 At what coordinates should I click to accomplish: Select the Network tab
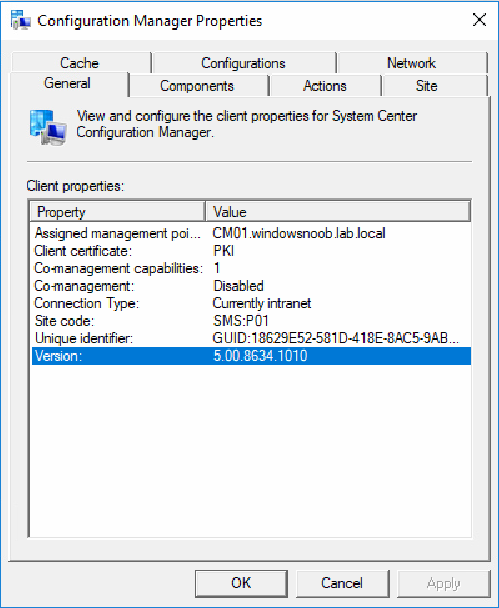[x=412, y=63]
